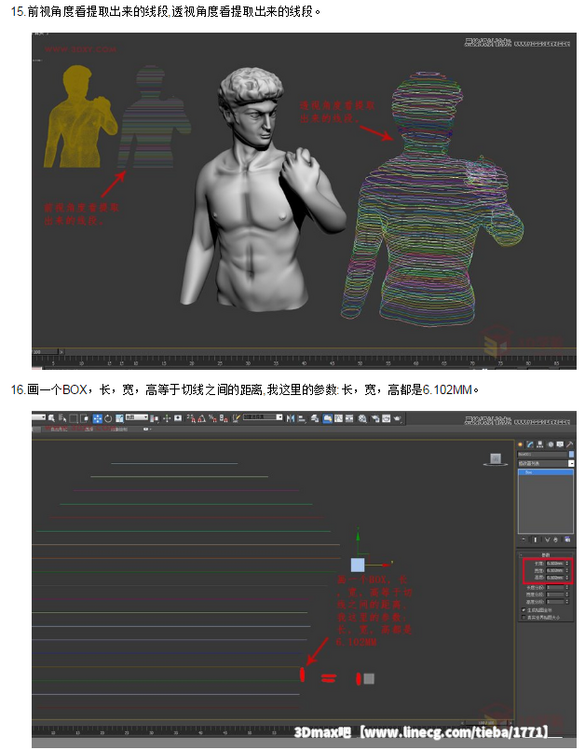Open the Modifier List dropdown
Viewport: 585px width, 750px height.
point(546,463)
